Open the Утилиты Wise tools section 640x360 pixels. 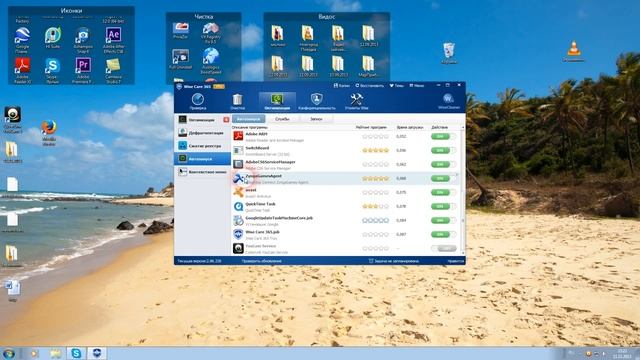[x=356, y=102]
